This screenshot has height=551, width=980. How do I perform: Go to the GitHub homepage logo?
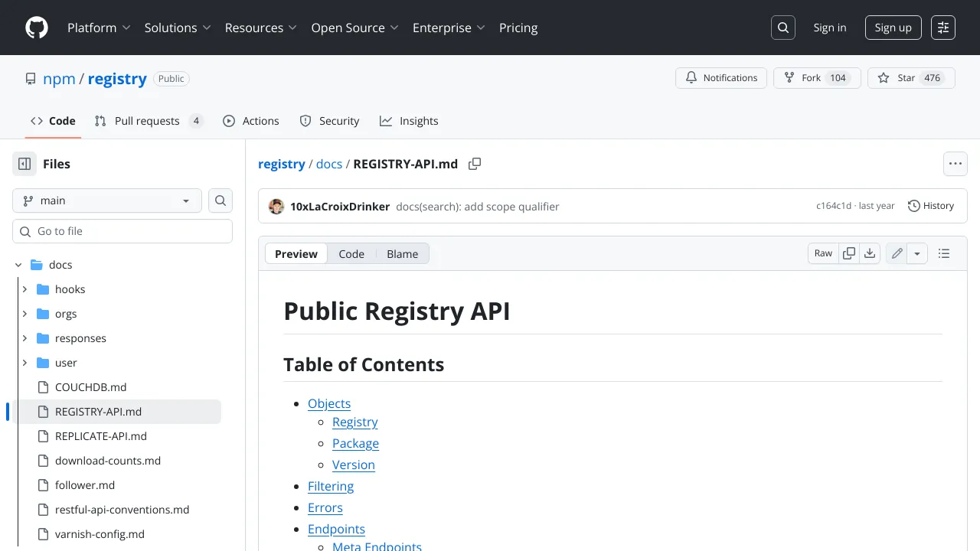coord(37,28)
